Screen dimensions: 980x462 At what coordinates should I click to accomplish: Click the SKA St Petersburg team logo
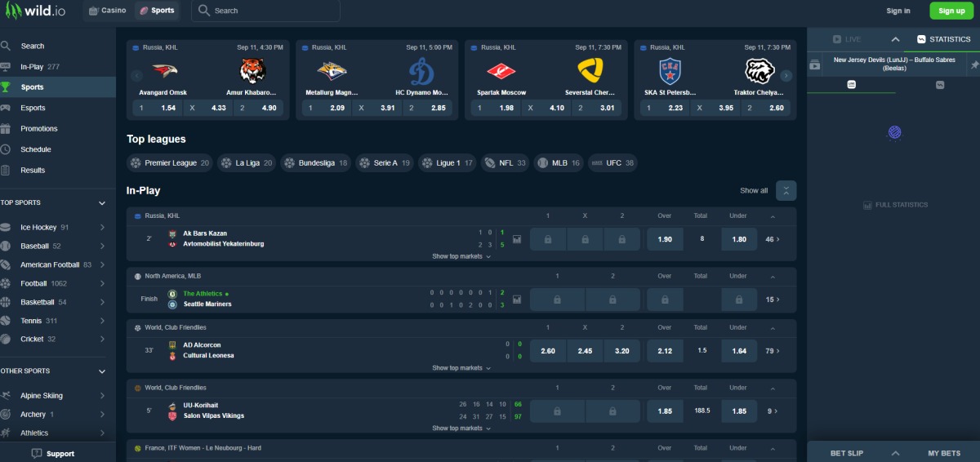point(670,71)
